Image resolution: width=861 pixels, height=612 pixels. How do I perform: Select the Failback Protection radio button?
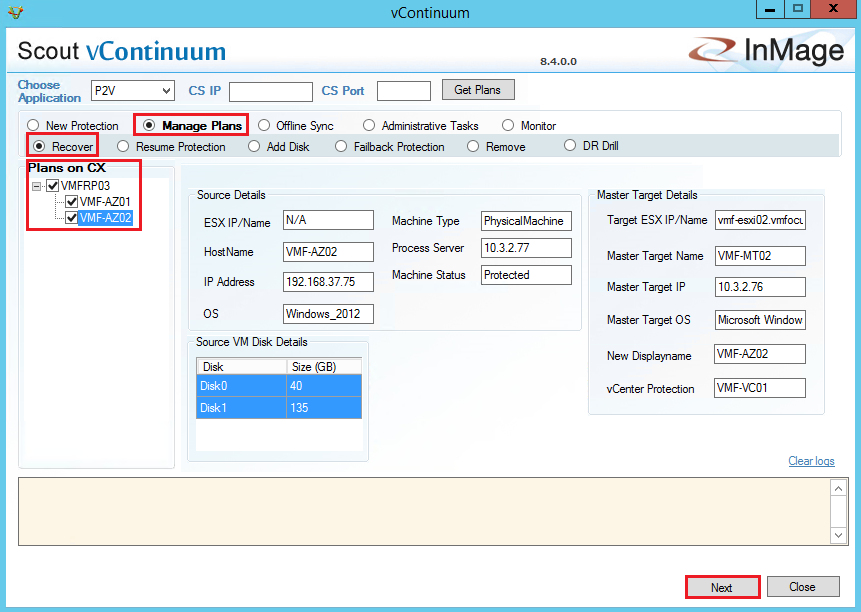(341, 146)
